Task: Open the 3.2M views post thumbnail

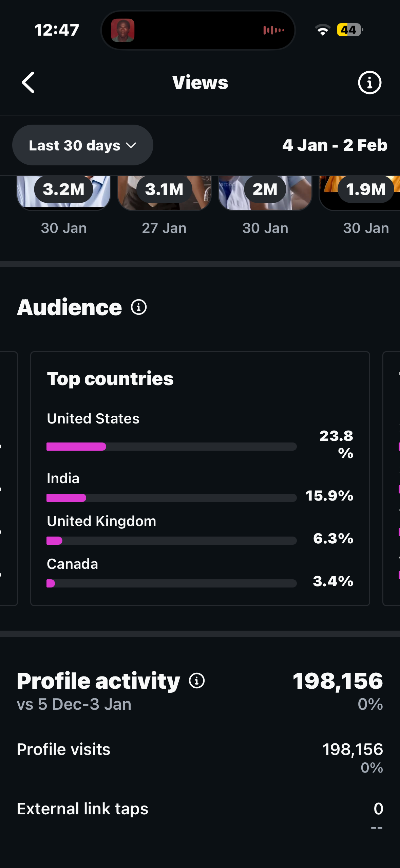Action: click(64, 192)
